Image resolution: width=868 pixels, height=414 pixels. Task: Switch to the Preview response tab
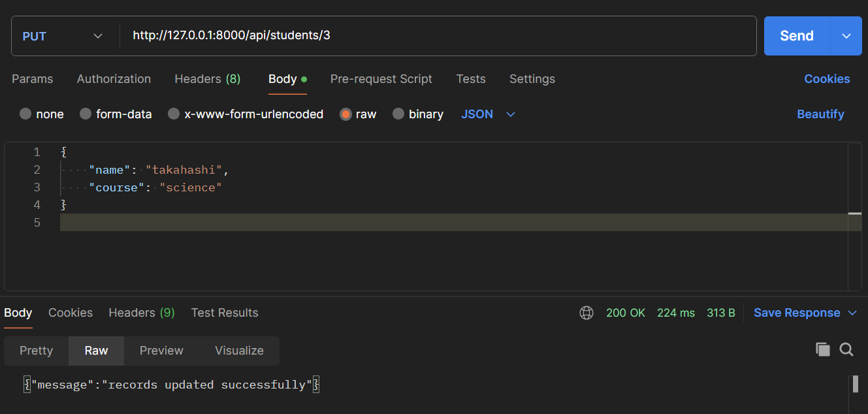[161, 351]
